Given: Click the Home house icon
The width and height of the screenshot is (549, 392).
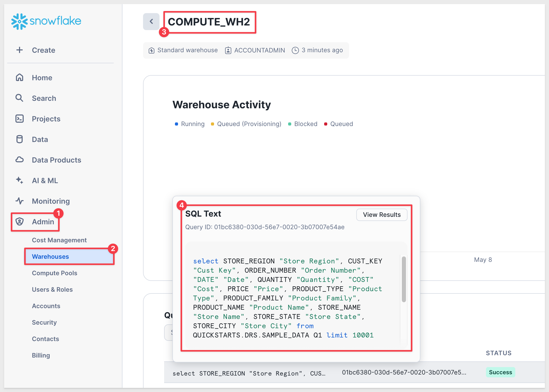Looking at the screenshot, I should point(20,77).
